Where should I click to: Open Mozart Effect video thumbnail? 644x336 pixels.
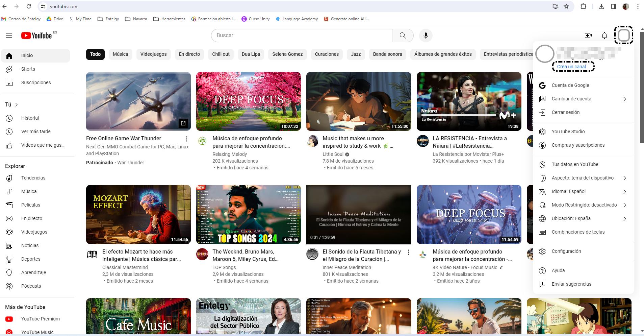(138, 214)
